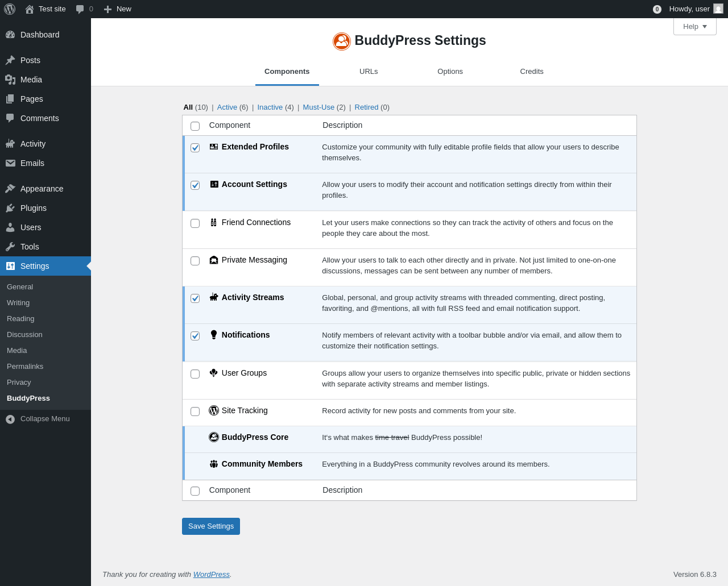The height and width of the screenshot is (586, 728).
Task: Click the user avatar in admin bar
Action: tap(718, 9)
